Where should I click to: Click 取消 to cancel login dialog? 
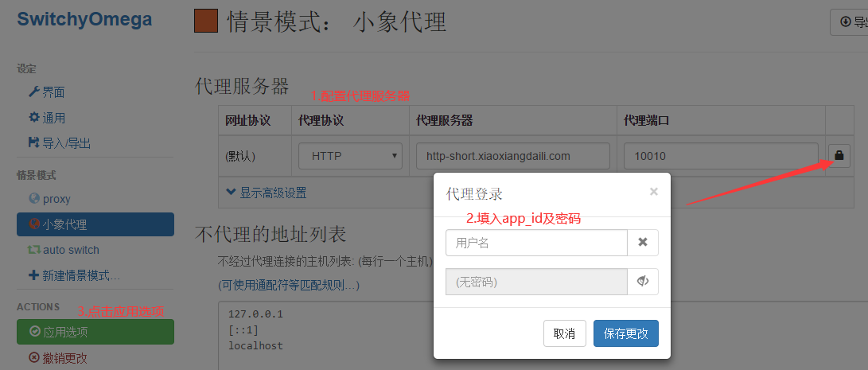(x=564, y=333)
